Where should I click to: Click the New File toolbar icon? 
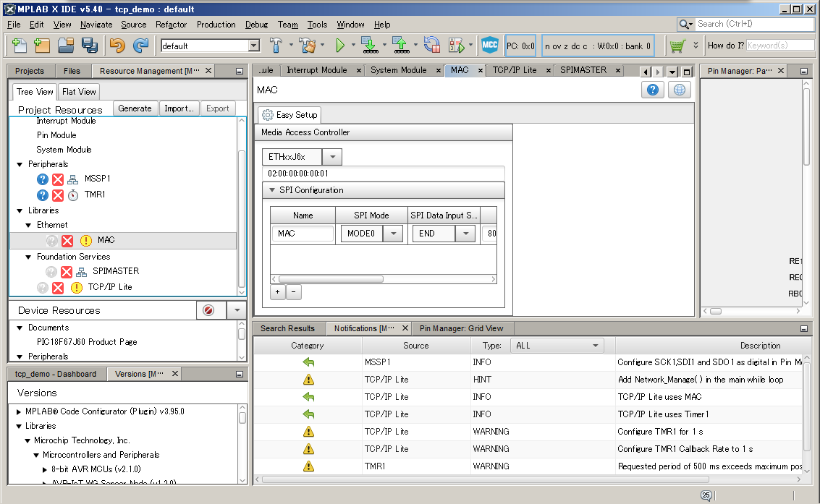(19, 46)
